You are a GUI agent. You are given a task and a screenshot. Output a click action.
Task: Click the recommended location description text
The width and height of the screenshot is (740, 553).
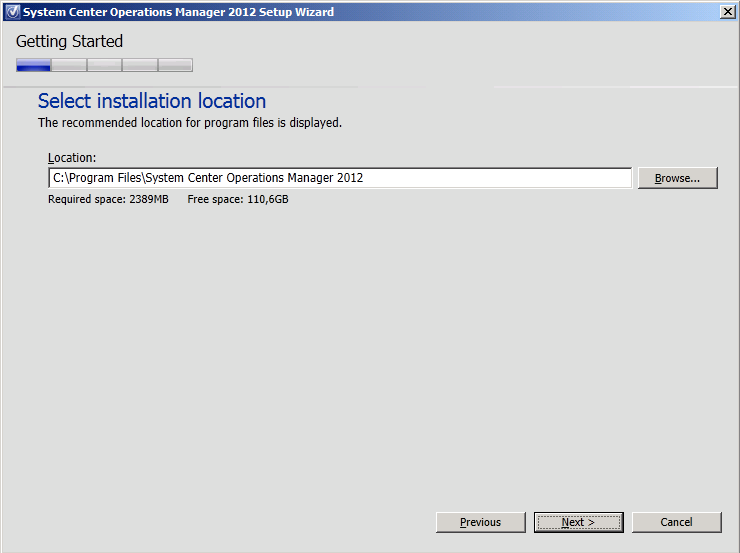tap(190, 123)
